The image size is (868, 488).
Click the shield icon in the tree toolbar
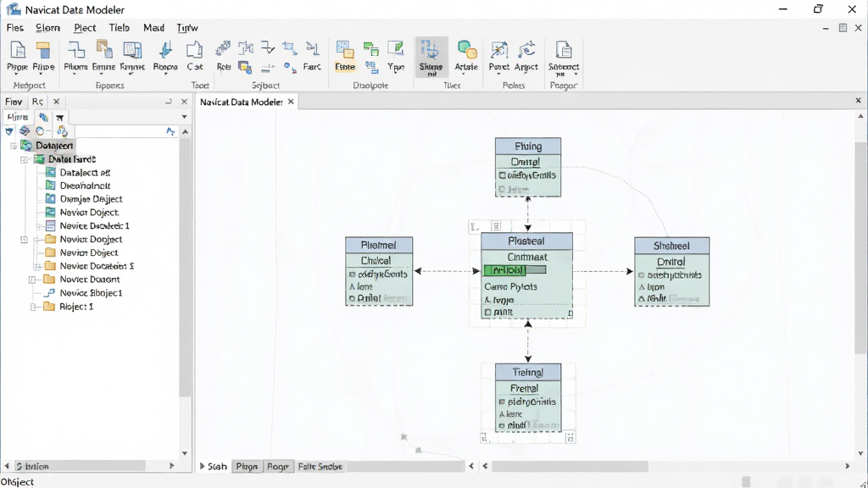(x=8, y=131)
